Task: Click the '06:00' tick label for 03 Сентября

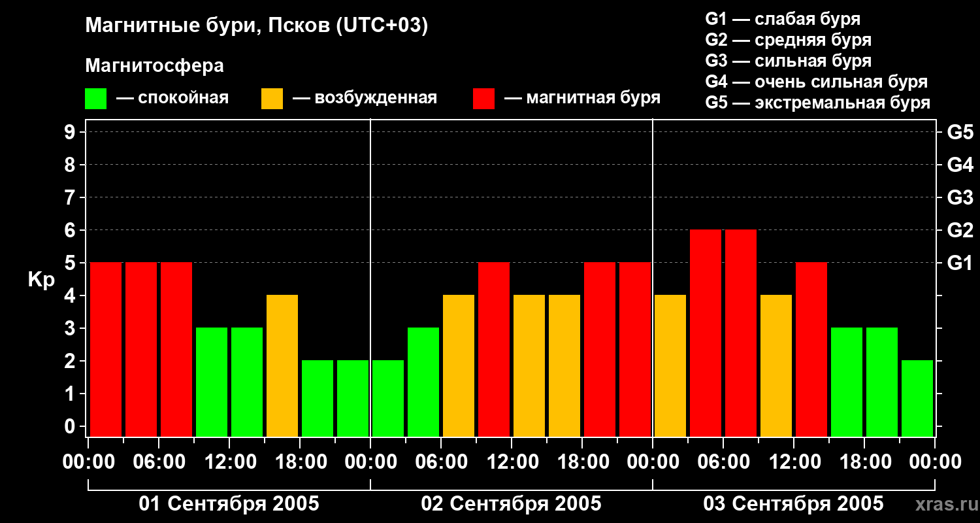Action: click(x=723, y=462)
